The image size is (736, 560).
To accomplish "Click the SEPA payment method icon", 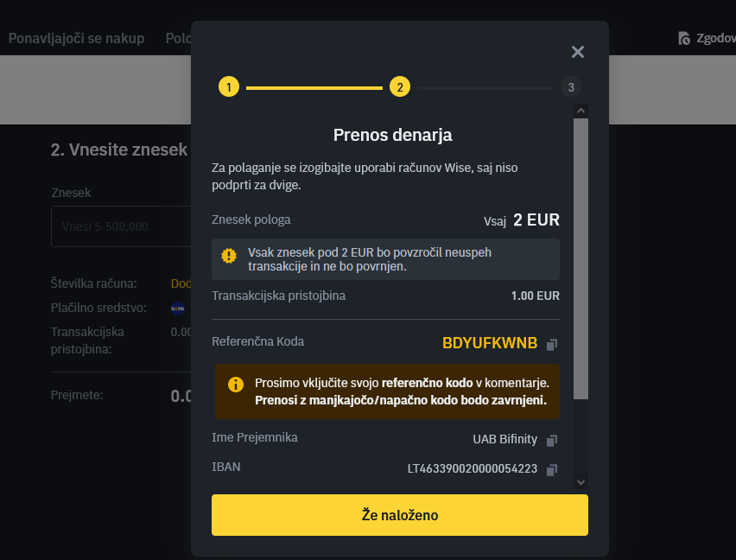I will 178,309.
